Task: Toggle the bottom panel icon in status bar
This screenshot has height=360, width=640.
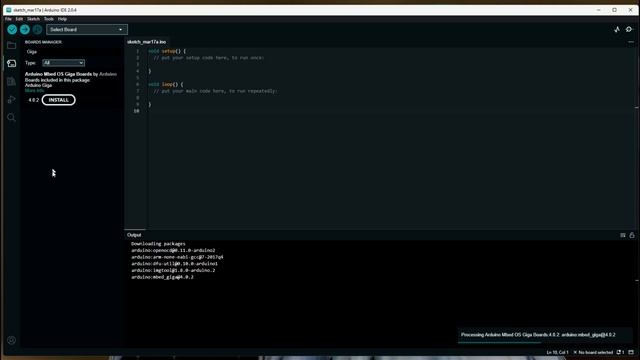Action: coord(631,352)
